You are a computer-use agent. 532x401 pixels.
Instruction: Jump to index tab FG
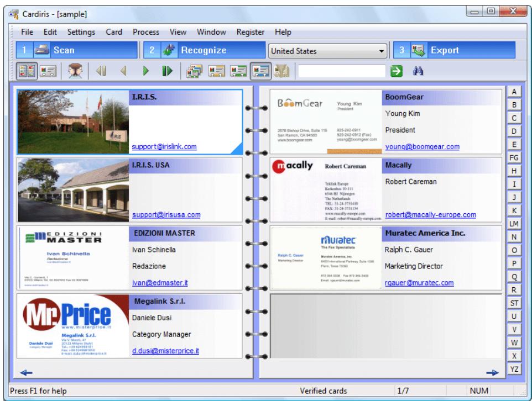pyautogui.click(x=514, y=157)
